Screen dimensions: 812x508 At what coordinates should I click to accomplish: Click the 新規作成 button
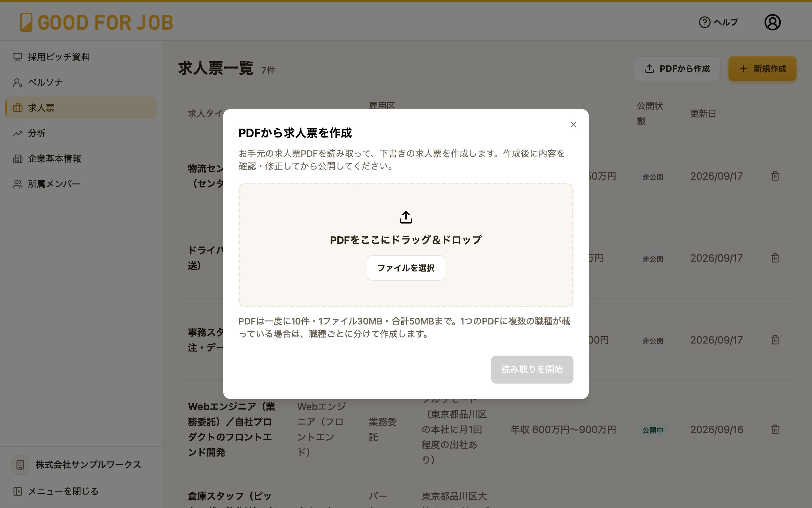762,69
